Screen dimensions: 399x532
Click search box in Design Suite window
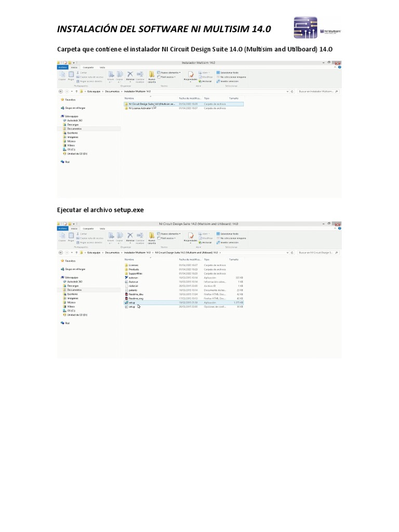click(x=318, y=252)
